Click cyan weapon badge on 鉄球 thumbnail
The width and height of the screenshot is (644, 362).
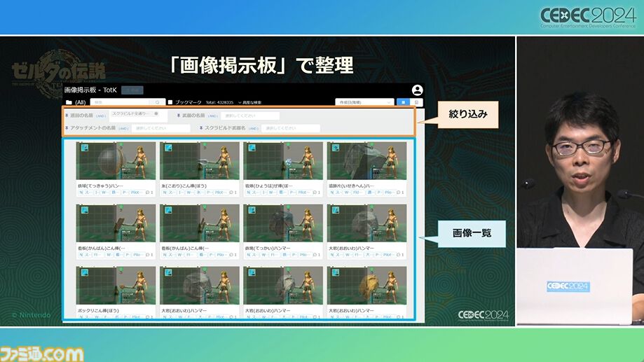pos(85,147)
